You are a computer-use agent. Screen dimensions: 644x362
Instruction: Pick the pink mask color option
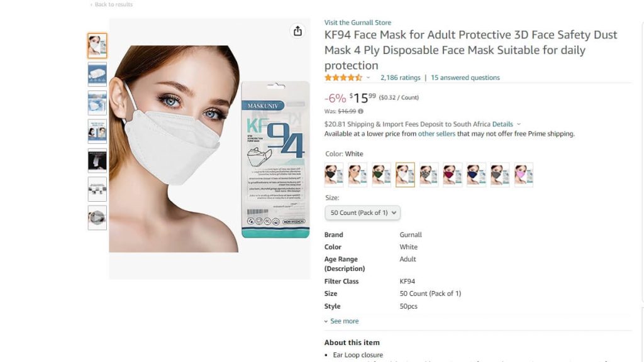524,175
